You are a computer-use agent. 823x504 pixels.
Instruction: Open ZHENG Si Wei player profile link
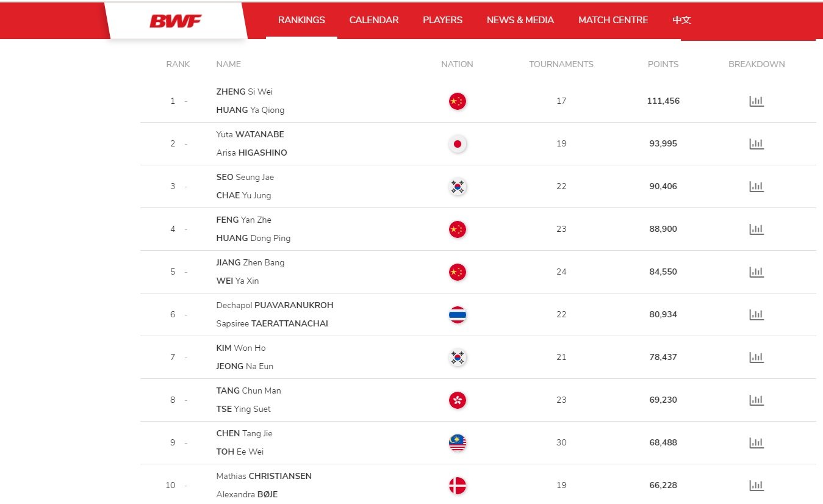coord(244,92)
